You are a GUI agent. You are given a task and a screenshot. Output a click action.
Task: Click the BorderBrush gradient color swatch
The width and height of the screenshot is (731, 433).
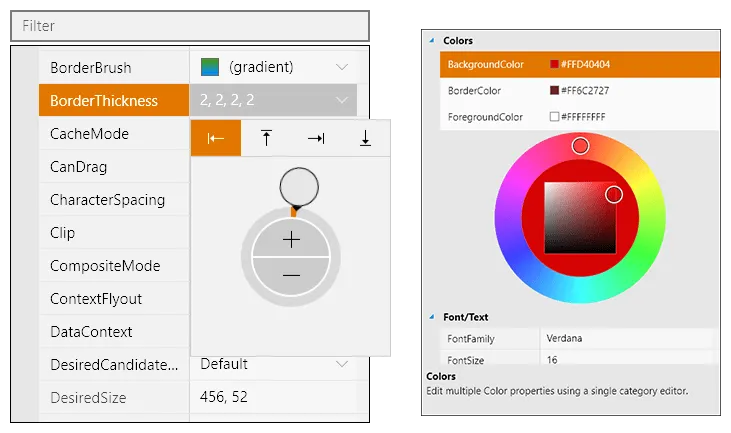coord(210,67)
